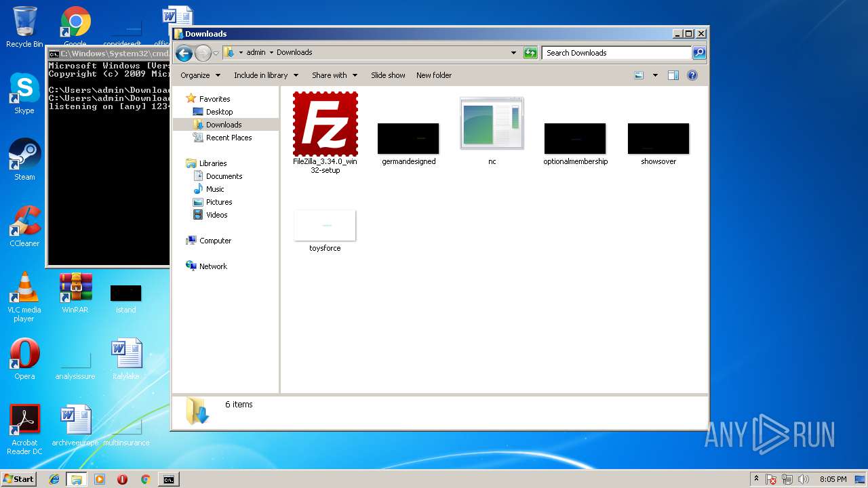The image size is (868, 488).
Task: Click the search magnifier button
Action: [699, 53]
